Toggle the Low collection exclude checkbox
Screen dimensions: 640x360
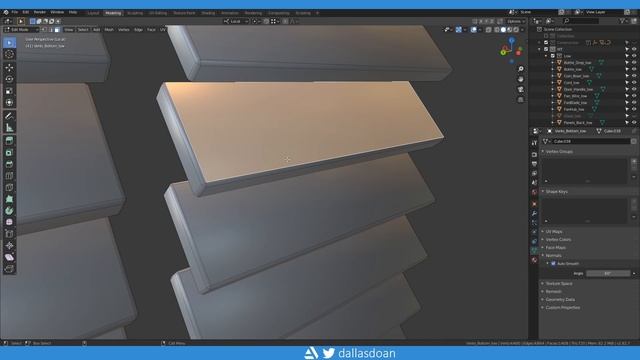click(x=553, y=56)
